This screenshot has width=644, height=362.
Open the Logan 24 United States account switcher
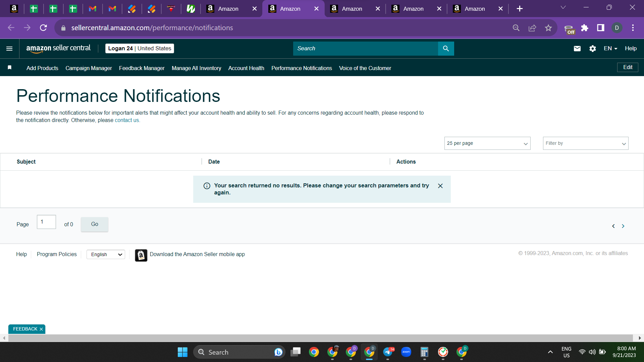pos(140,49)
